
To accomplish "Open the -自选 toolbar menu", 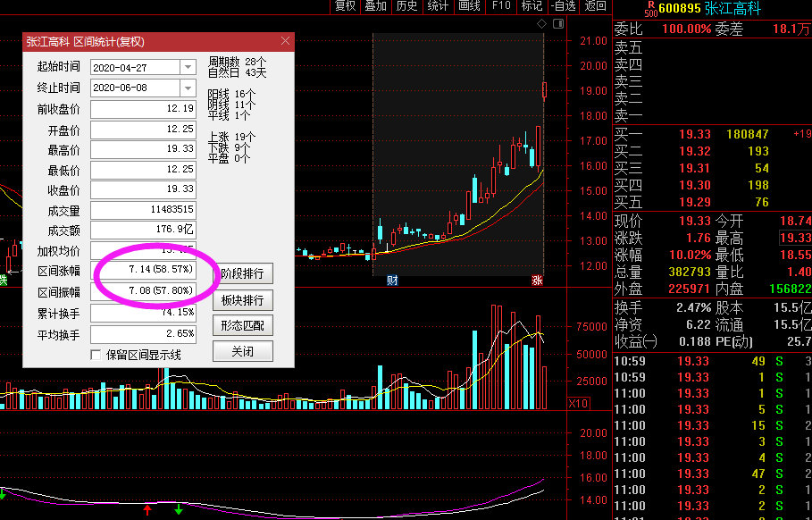I will pos(564,6).
